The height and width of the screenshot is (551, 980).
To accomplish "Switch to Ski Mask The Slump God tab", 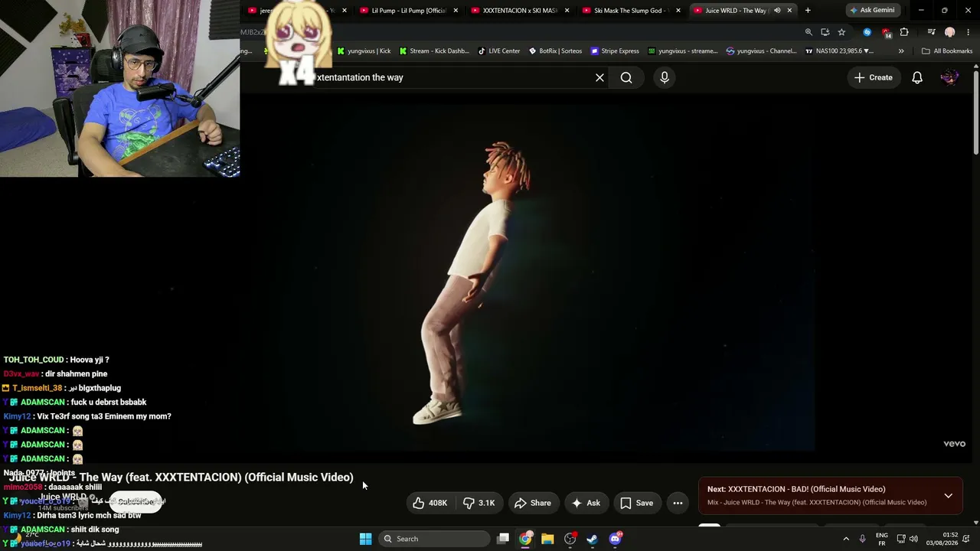I will [x=632, y=11].
